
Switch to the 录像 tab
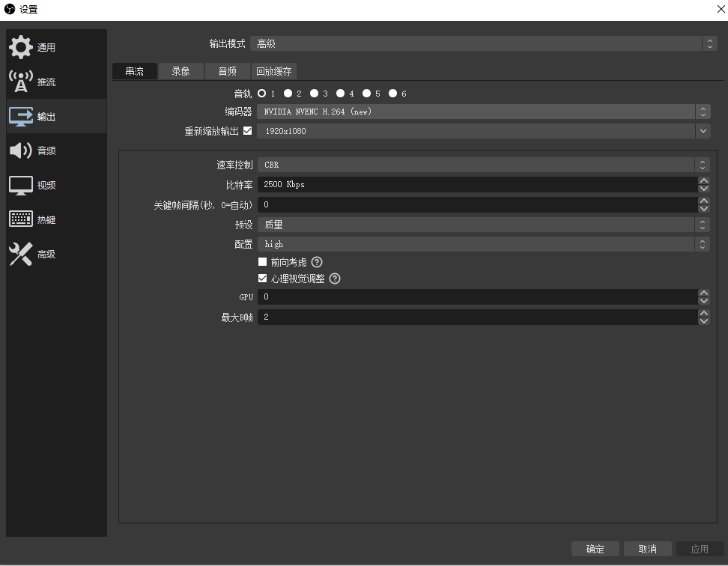pyautogui.click(x=181, y=71)
